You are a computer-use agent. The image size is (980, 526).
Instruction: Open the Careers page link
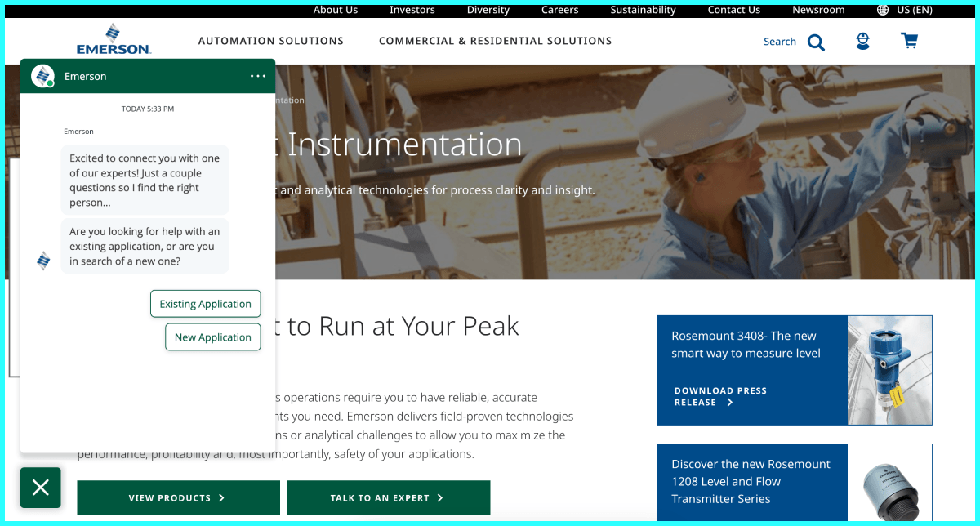[x=559, y=10]
